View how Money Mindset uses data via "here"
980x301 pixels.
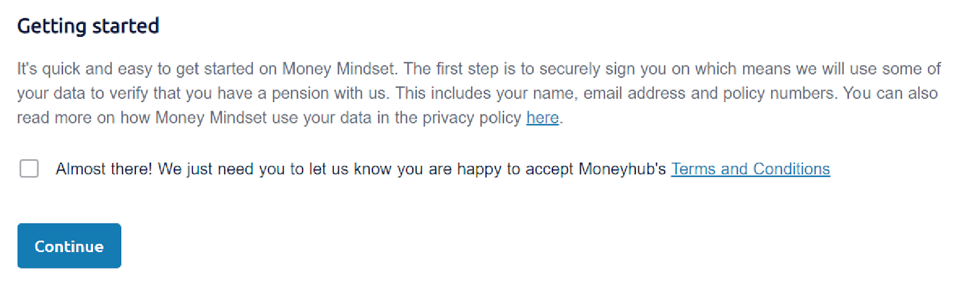click(x=543, y=117)
